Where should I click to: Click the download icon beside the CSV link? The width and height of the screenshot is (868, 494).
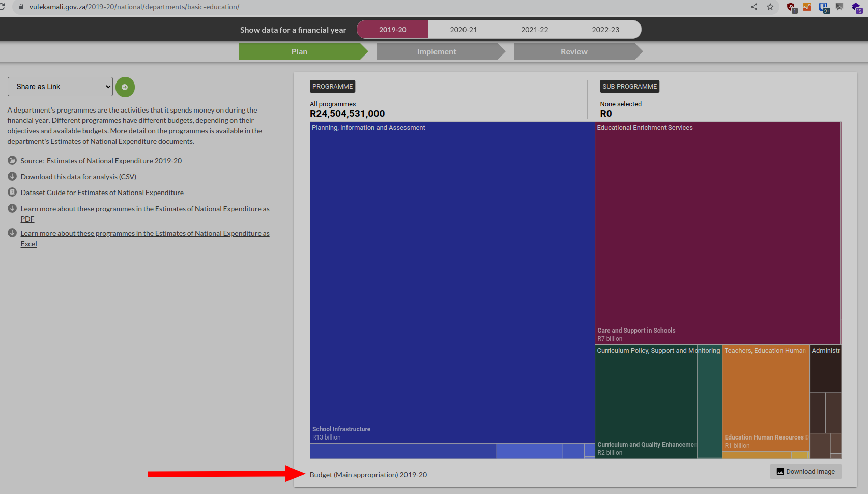[12, 176]
